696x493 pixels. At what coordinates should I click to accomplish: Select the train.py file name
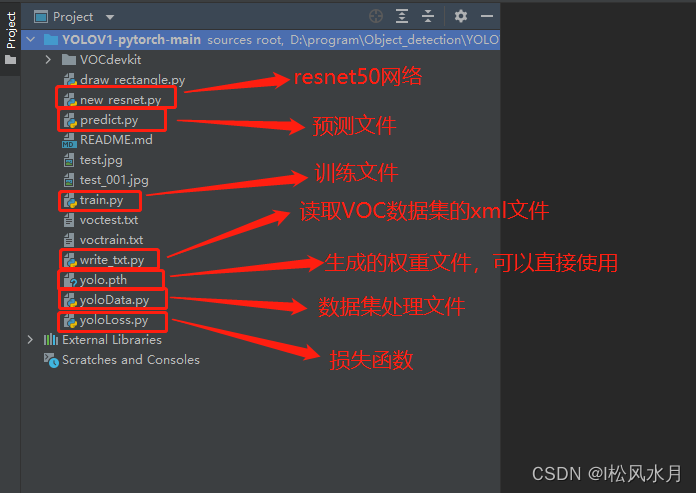click(101, 200)
